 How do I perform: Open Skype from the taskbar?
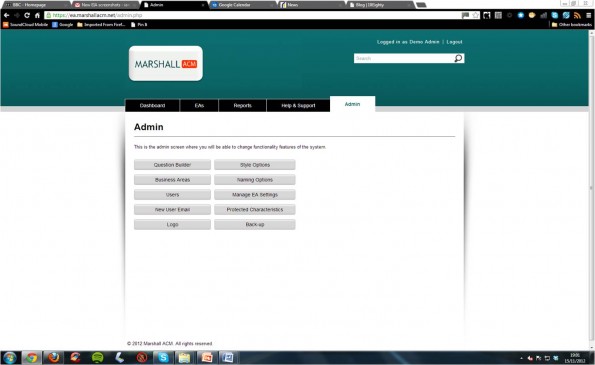coord(163,357)
